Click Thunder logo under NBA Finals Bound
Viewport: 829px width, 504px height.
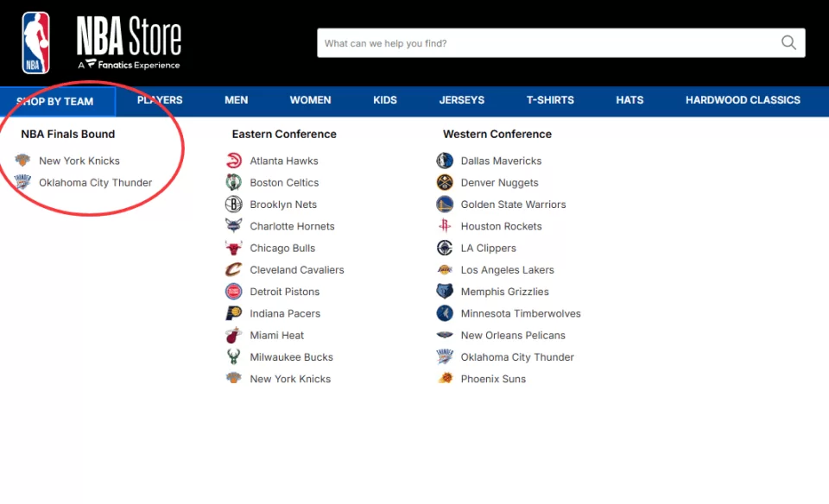pos(22,182)
